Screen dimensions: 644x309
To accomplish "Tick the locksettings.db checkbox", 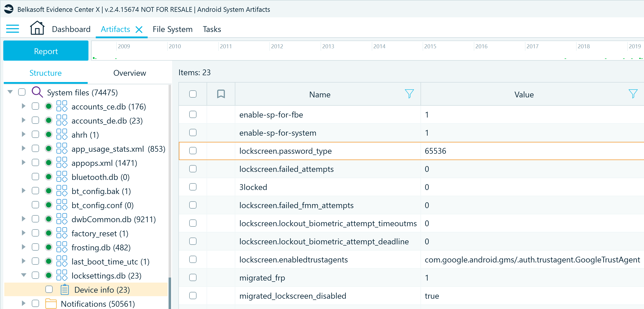I will coord(36,275).
